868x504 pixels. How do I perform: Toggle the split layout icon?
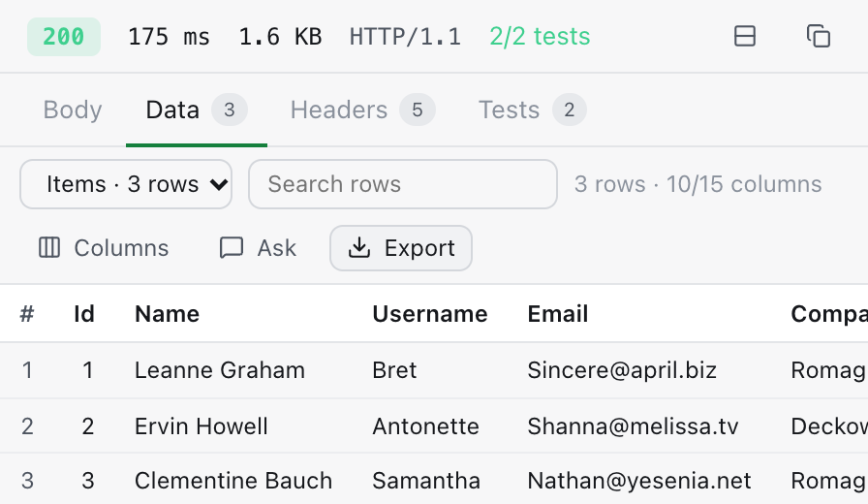coord(745,37)
